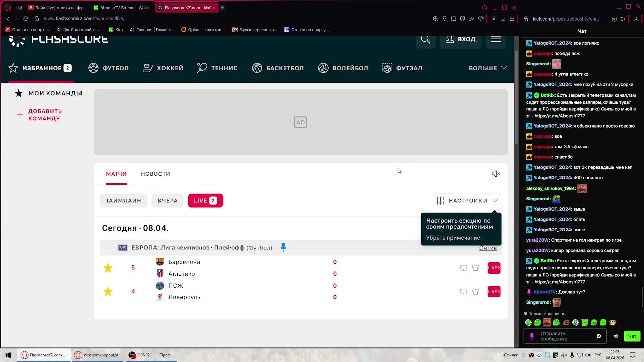Unstar the Барселона – Атлетико match
The height and width of the screenshot is (362, 644).
(108, 268)
